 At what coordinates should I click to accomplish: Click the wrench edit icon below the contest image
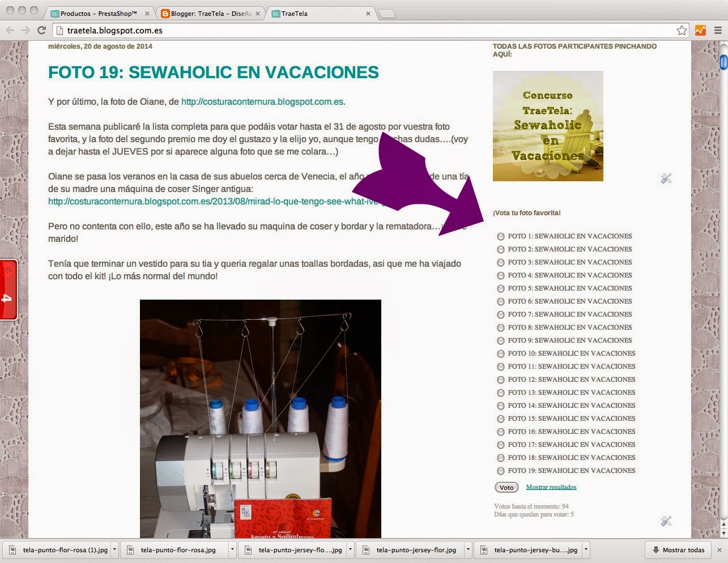(666, 178)
